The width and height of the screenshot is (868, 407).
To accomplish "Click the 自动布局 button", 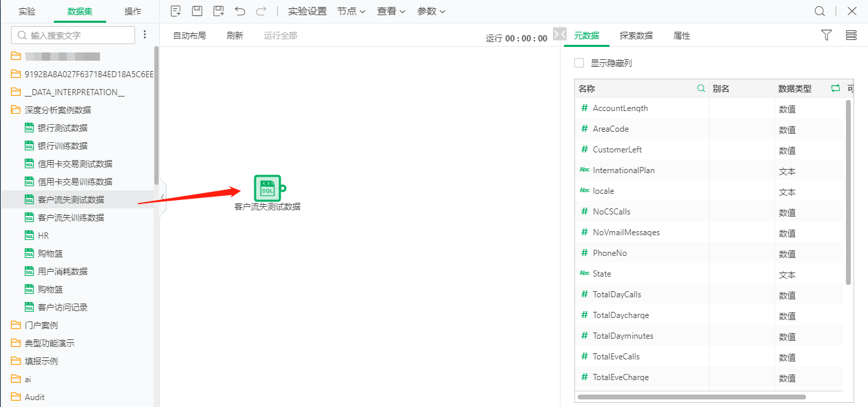I will (189, 35).
